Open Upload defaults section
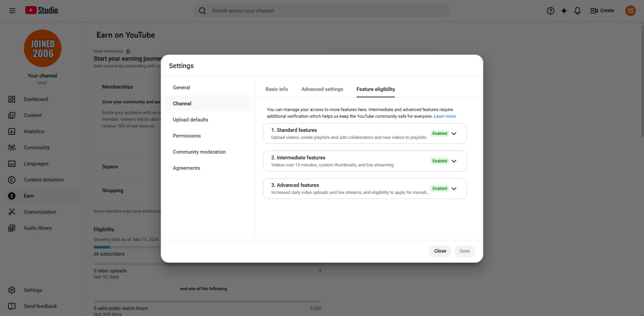This screenshot has height=316, width=644. [207, 120]
